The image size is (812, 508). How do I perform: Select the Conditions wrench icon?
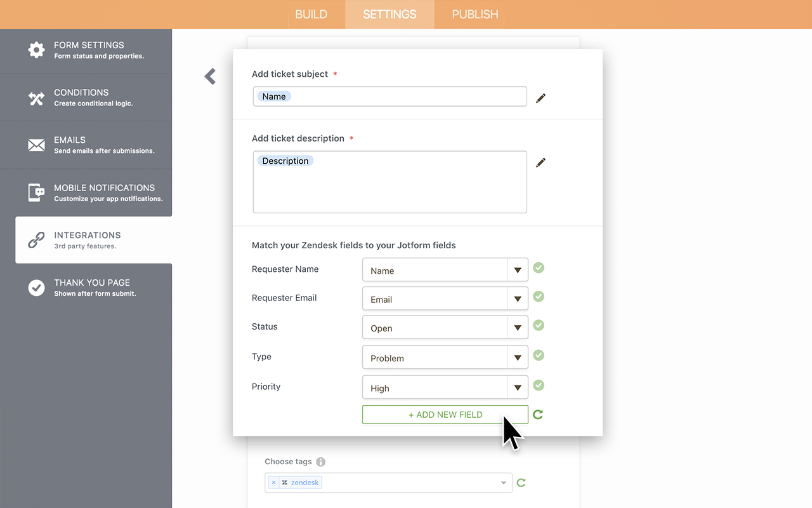click(x=36, y=97)
